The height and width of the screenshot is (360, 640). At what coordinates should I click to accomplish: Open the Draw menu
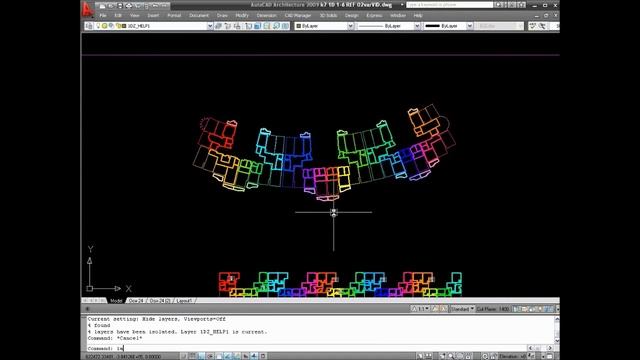pyautogui.click(x=222, y=16)
